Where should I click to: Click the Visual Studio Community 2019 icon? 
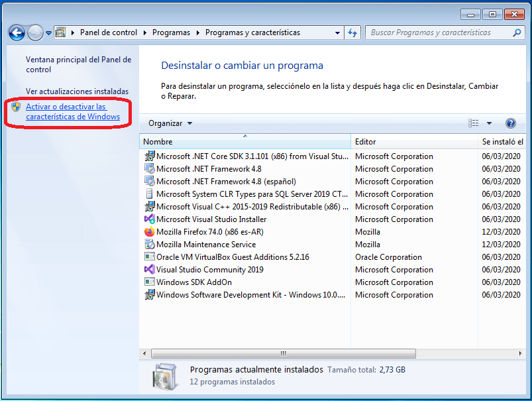pyautogui.click(x=149, y=270)
